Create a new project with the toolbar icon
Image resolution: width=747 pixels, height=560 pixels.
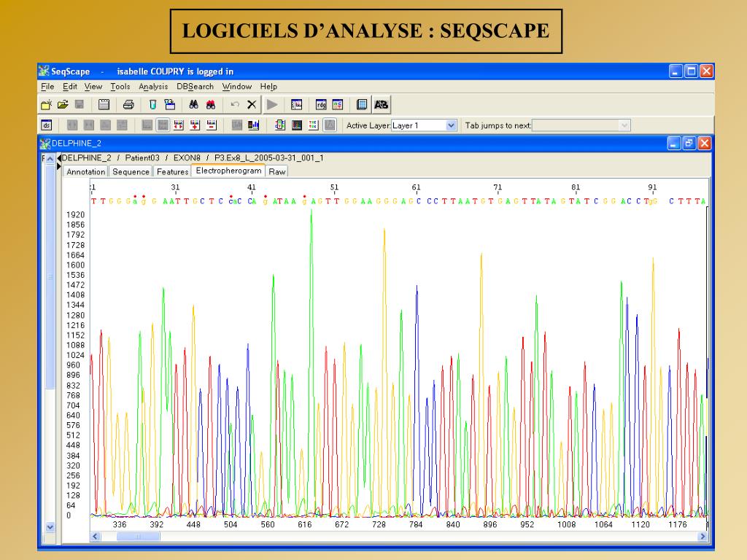coord(46,105)
